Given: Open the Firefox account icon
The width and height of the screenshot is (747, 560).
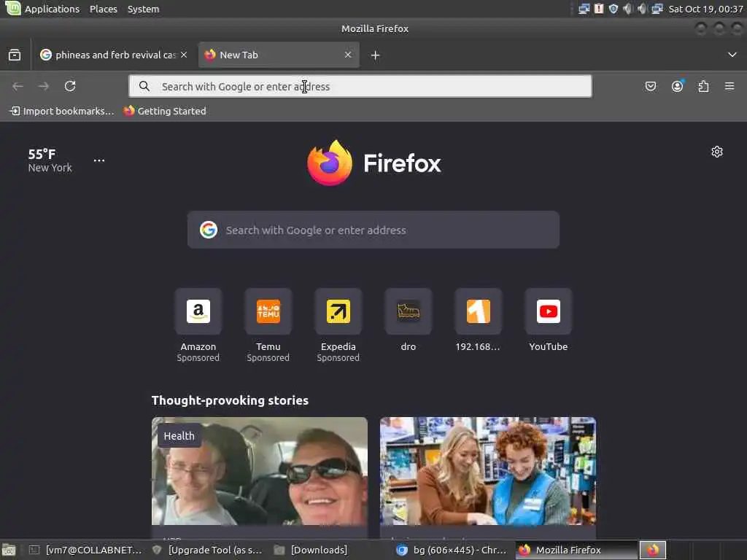Looking at the screenshot, I should (x=677, y=86).
